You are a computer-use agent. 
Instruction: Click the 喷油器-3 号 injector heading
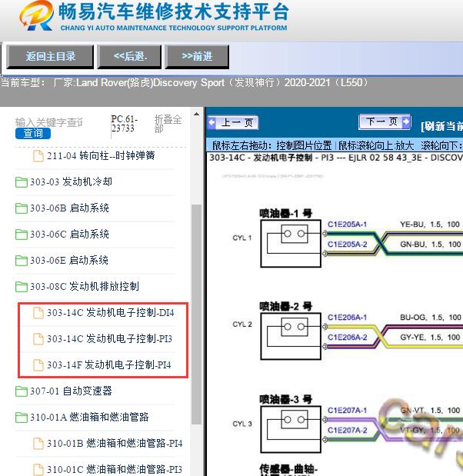(x=285, y=399)
